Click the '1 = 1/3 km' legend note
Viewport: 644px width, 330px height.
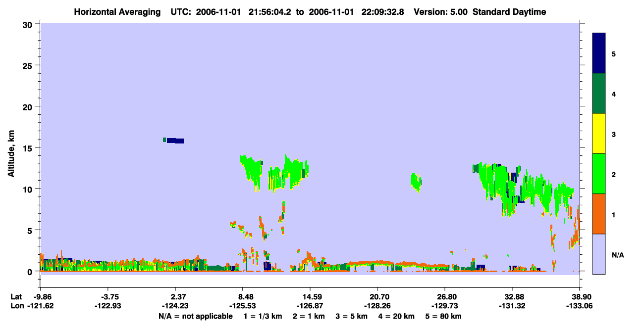coord(263,316)
